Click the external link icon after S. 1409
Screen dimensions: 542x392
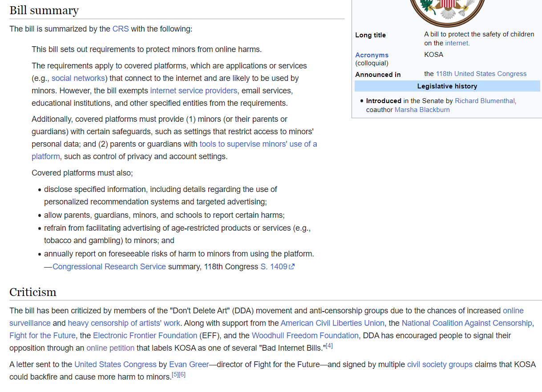[x=292, y=267]
